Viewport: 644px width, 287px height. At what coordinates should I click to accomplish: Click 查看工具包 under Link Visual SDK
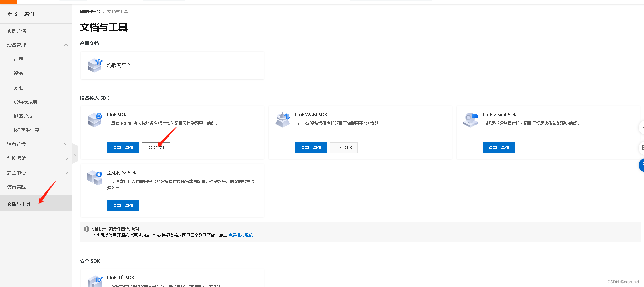click(x=499, y=148)
